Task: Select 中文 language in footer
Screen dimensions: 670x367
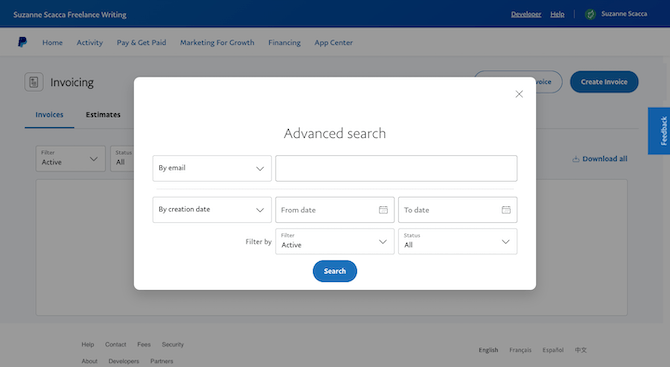Action: pos(580,350)
